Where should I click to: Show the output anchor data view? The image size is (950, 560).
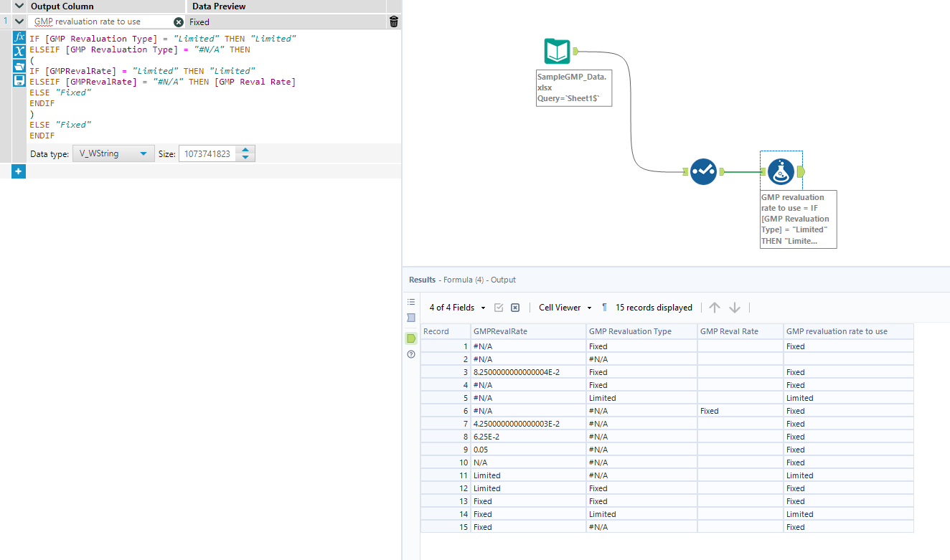[x=411, y=338]
